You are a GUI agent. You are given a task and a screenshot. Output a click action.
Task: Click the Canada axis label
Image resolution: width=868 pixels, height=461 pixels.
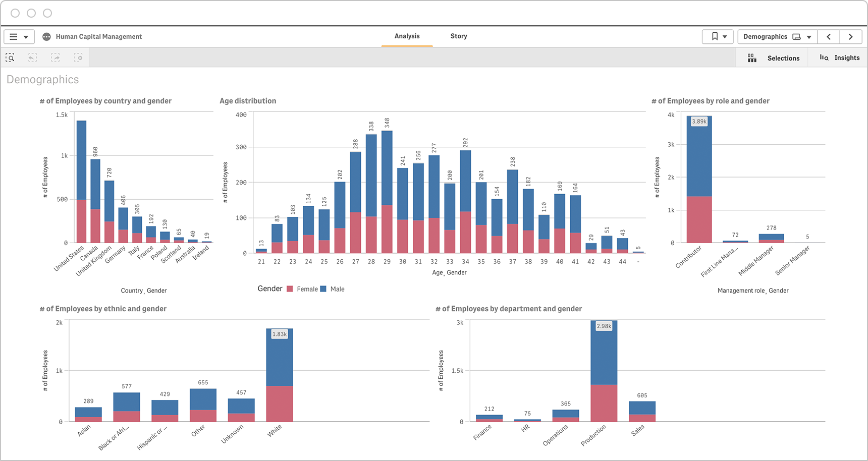point(89,254)
